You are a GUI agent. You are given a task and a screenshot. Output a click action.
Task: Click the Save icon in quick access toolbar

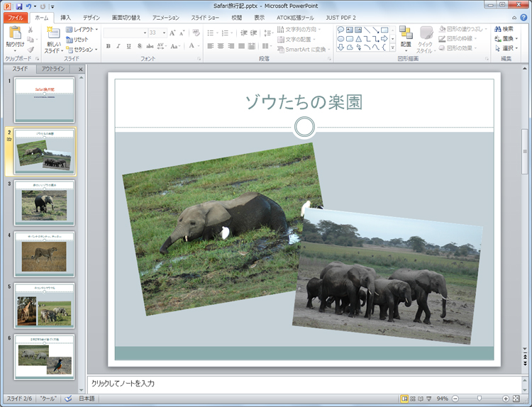[19, 6]
